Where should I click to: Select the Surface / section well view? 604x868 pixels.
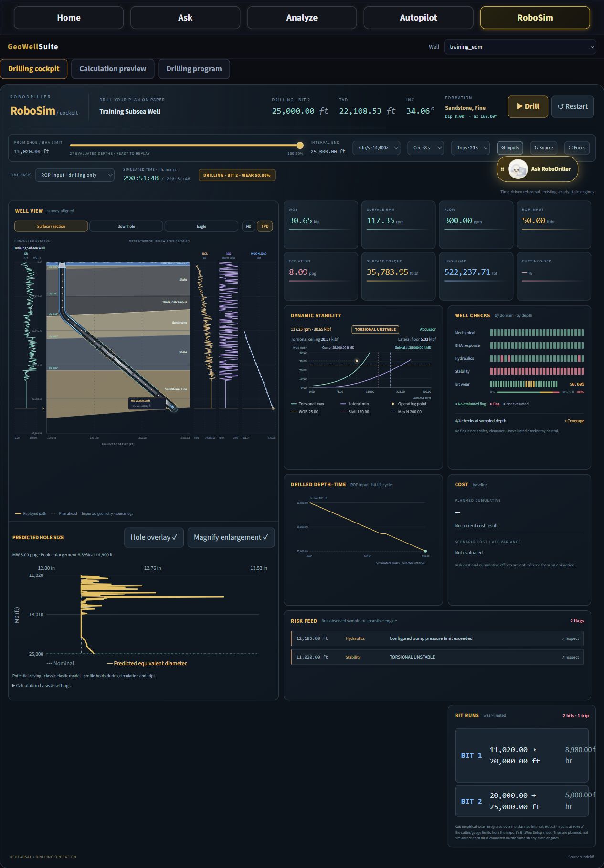pos(51,226)
